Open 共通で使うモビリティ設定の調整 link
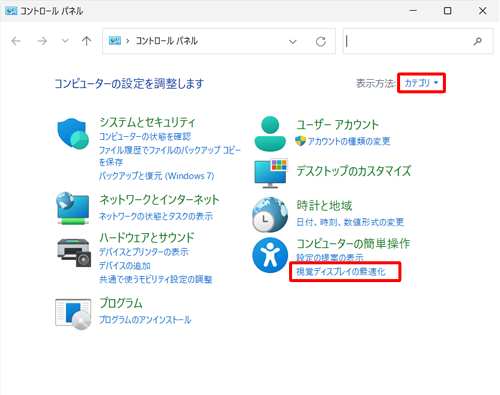This screenshot has height=395, width=500. [x=156, y=279]
